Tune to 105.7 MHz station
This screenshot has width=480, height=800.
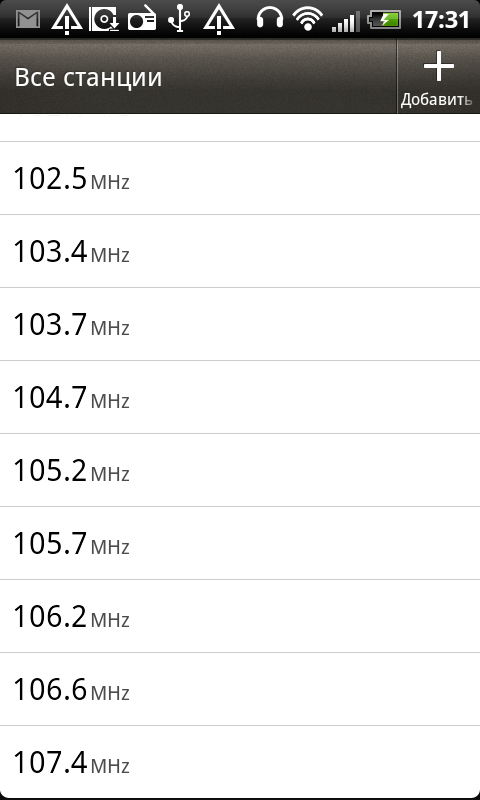pos(240,543)
